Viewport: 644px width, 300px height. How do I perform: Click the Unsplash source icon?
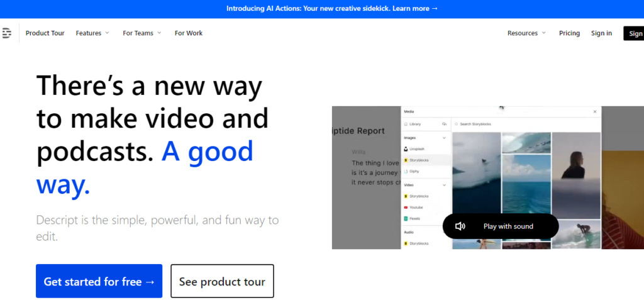coord(406,149)
